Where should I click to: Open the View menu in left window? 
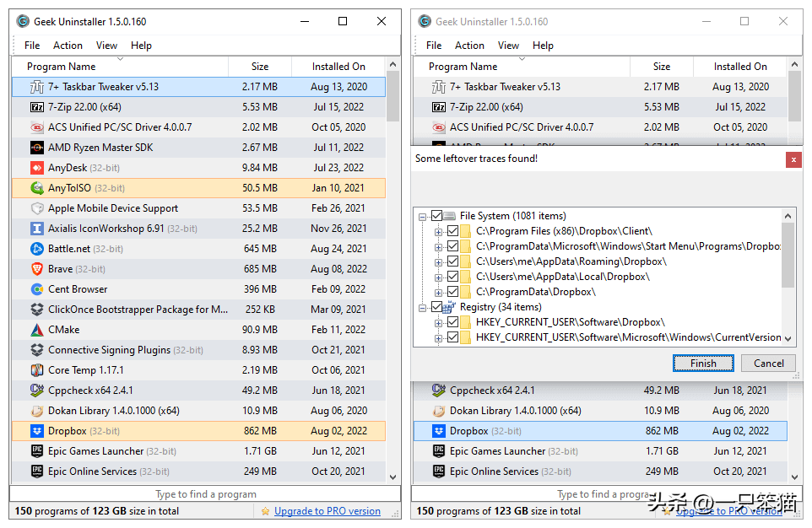pyautogui.click(x=106, y=46)
